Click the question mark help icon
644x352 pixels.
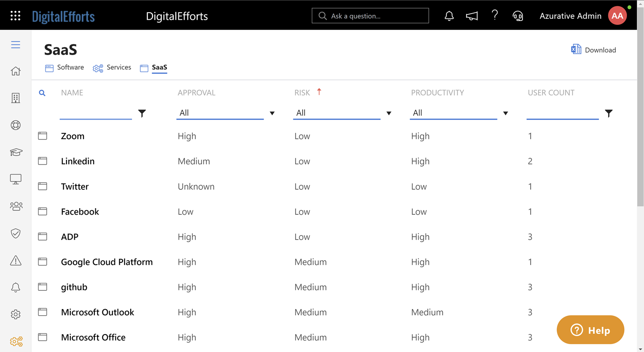(x=495, y=15)
